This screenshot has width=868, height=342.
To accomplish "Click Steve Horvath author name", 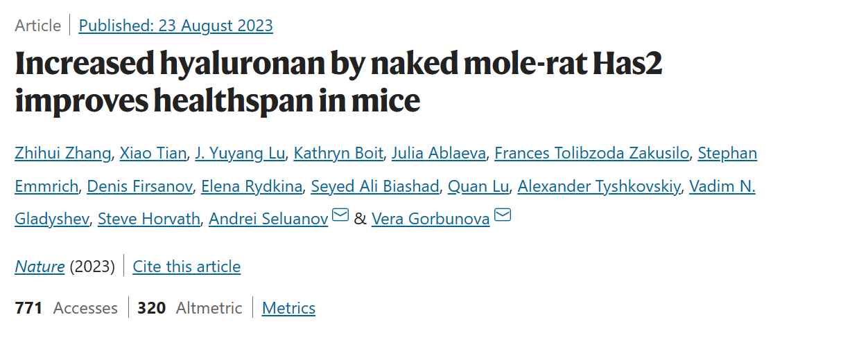I will tap(149, 219).
